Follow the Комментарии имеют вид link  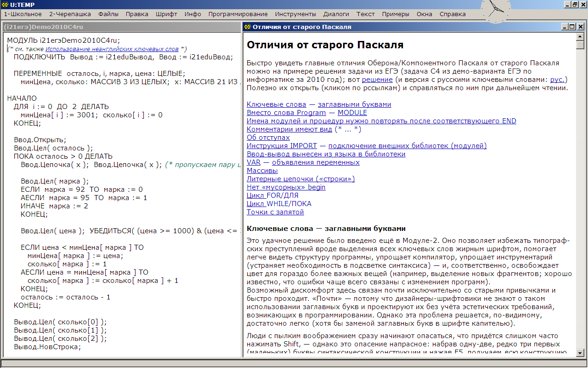click(289, 129)
